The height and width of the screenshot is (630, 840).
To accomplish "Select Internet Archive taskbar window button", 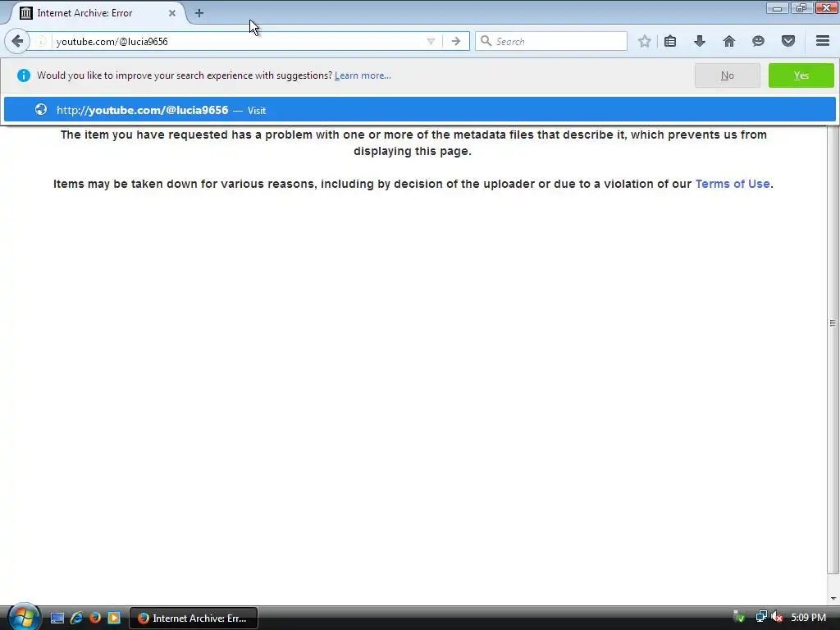I will tap(194, 619).
